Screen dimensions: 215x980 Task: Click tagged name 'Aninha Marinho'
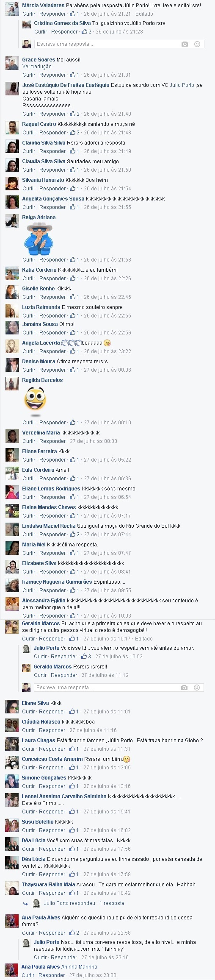click(x=80, y=967)
